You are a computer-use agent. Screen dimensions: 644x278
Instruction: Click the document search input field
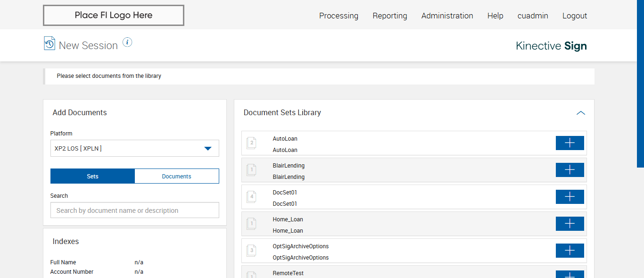[134, 211]
